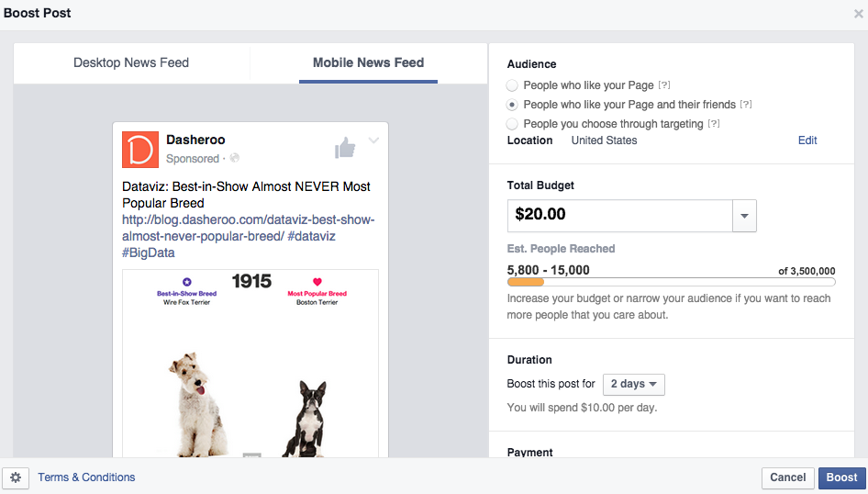The image size is (868, 494).
Task: Click the estimated people reached progress bar
Action: (x=671, y=283)
